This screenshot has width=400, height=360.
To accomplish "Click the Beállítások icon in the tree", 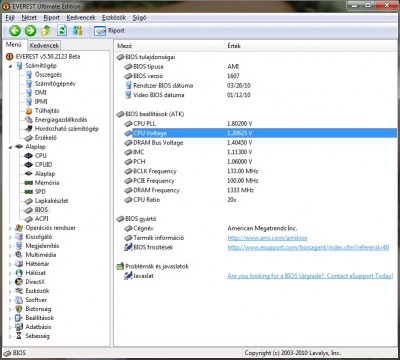I will click(19, 318).
